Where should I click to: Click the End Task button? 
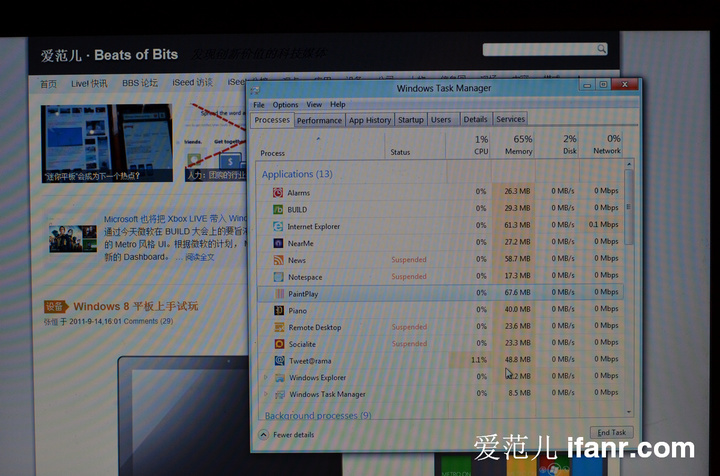(611, 432)
